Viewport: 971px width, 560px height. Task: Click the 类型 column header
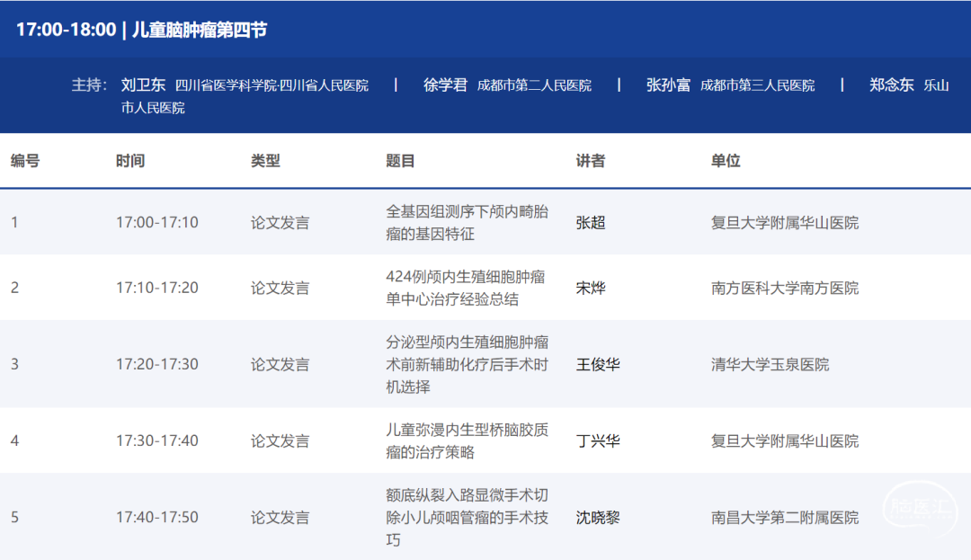pyautogui.click(x=265, y=161)
